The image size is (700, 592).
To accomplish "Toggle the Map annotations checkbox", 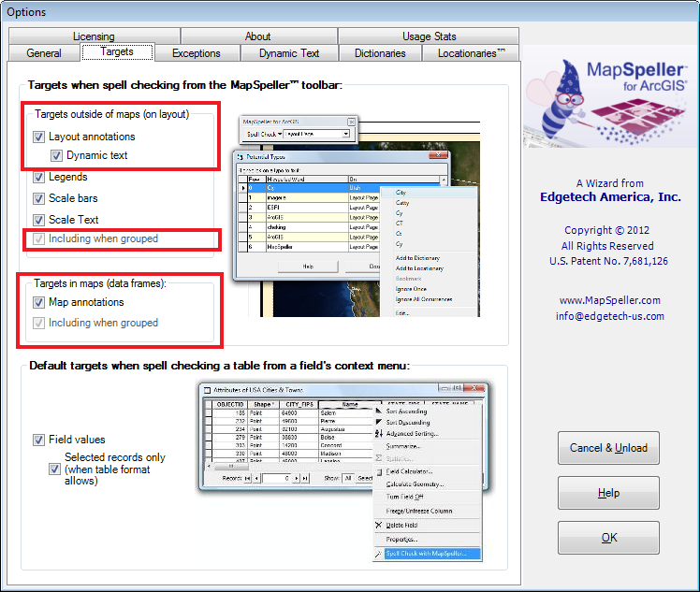I will 39,302.
